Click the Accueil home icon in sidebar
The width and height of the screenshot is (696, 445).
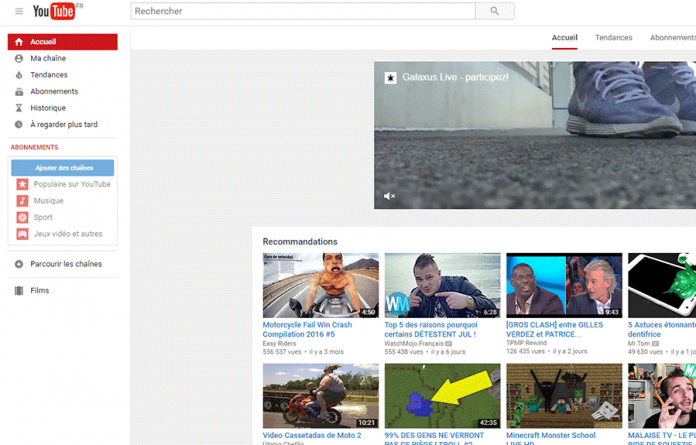(x=19, y=42)
